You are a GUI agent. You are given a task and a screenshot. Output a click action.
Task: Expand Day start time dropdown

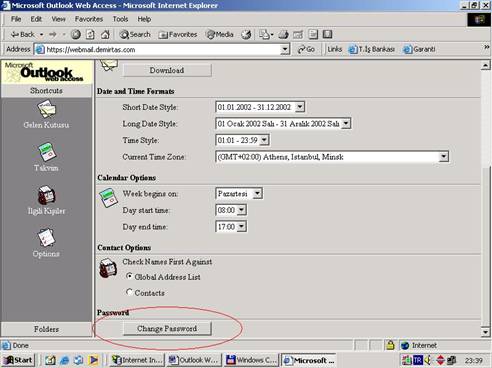pos(242,210)
